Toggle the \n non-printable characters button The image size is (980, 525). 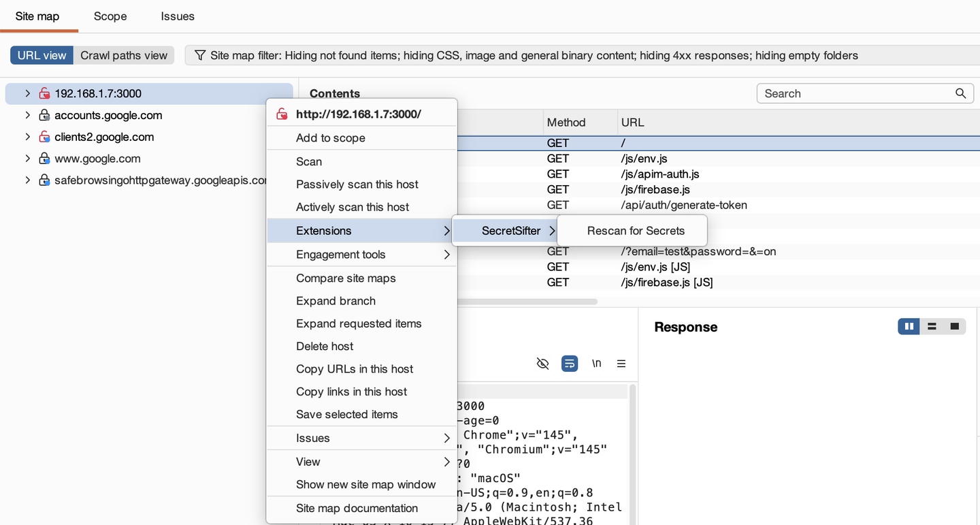click(x=596, y=364)
